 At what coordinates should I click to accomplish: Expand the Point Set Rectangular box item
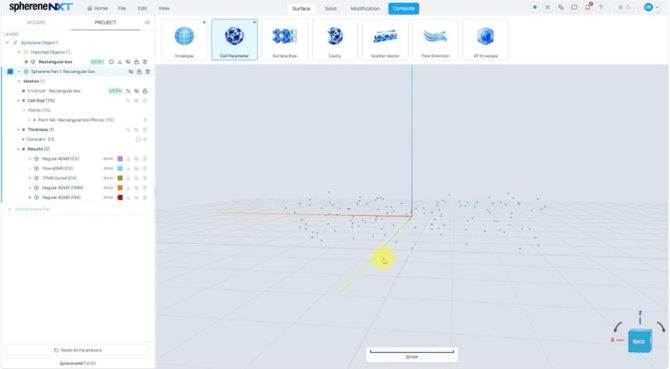pyautogui.click(x=29, y=120)
